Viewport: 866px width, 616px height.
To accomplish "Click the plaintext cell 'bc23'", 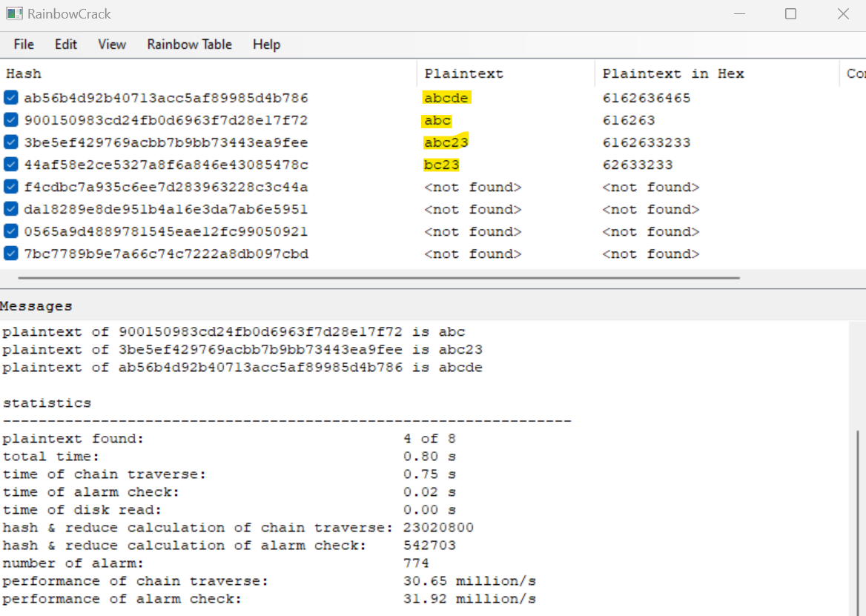I will (442, 165).
